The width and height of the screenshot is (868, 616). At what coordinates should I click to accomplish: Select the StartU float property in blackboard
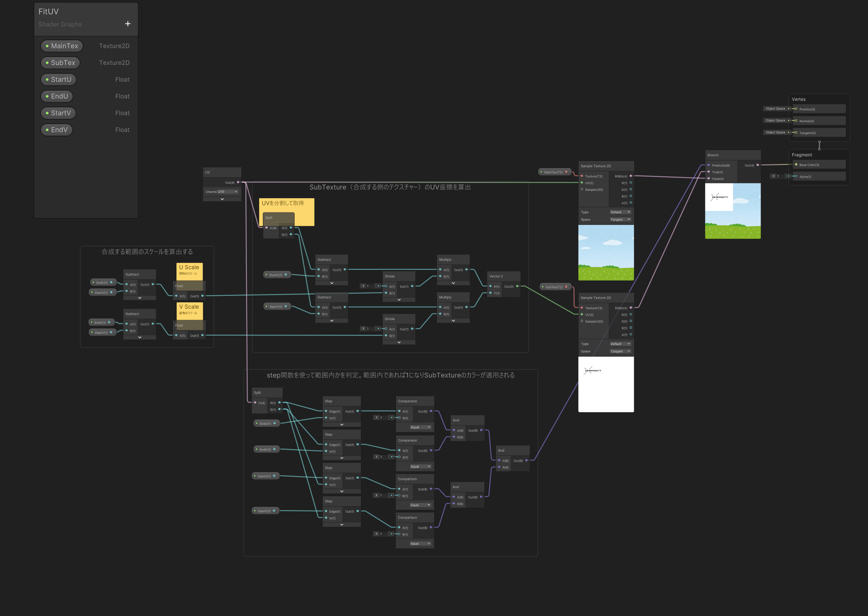[59, 79]
